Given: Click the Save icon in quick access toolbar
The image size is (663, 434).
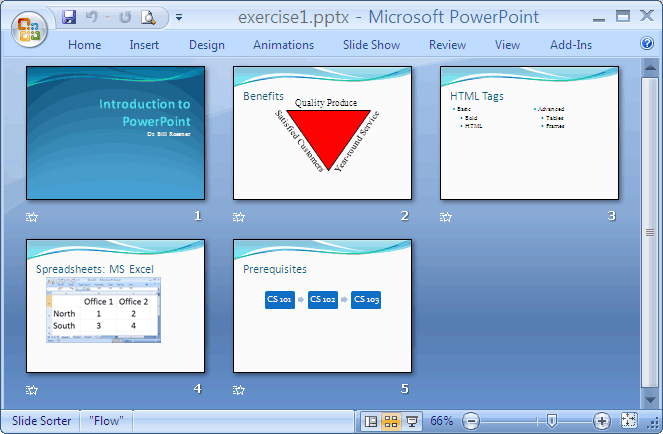Looking at the screenshot, I should tap(69, 17).
